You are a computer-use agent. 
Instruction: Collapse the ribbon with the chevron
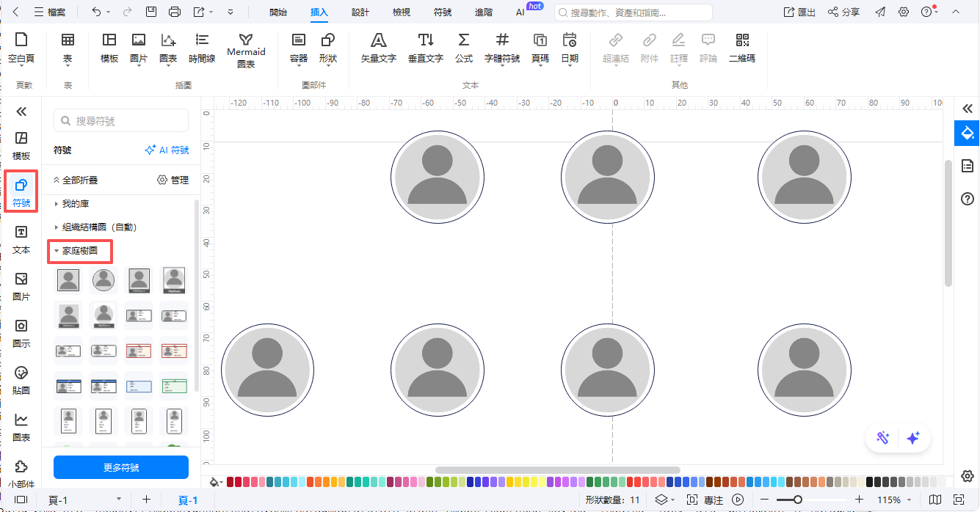click(x=954, y=12)
